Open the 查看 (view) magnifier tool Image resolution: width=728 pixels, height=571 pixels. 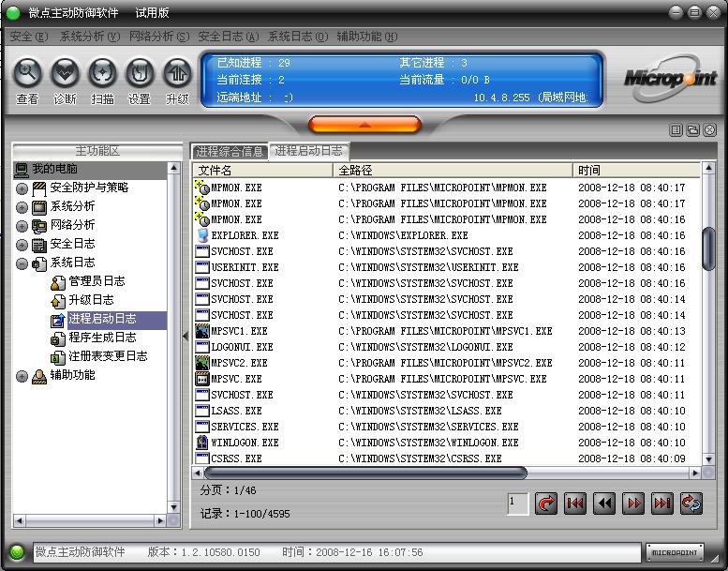[x=28, y=73]
